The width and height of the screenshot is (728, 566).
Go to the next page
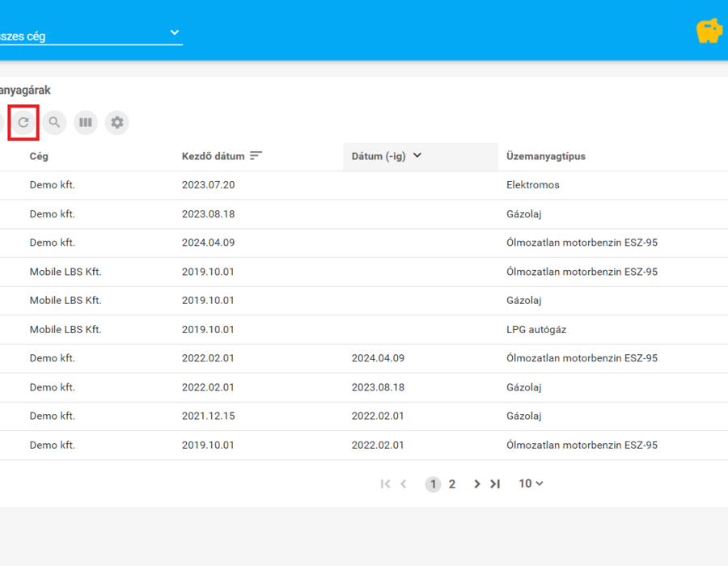pos(476,484)
